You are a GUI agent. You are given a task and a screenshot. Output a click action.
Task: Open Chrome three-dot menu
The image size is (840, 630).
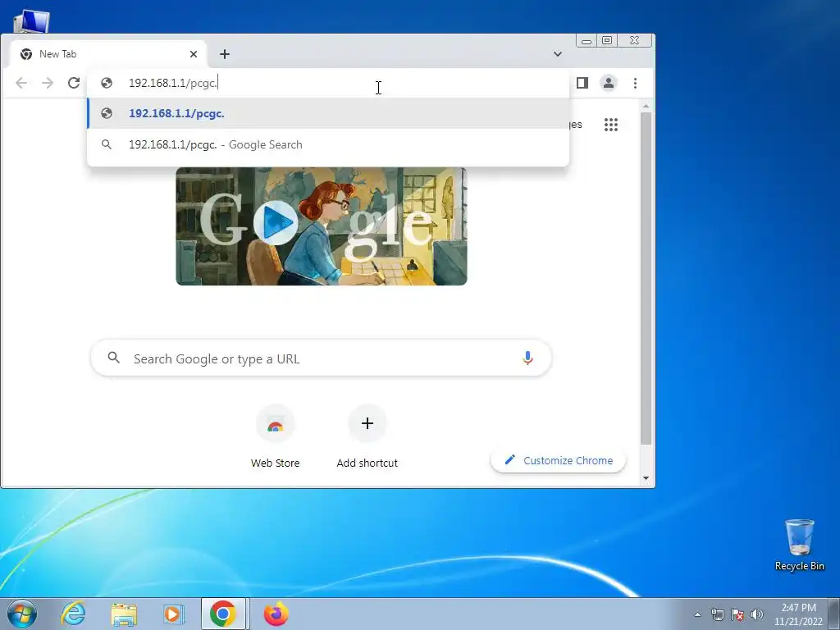click(636, 83)
